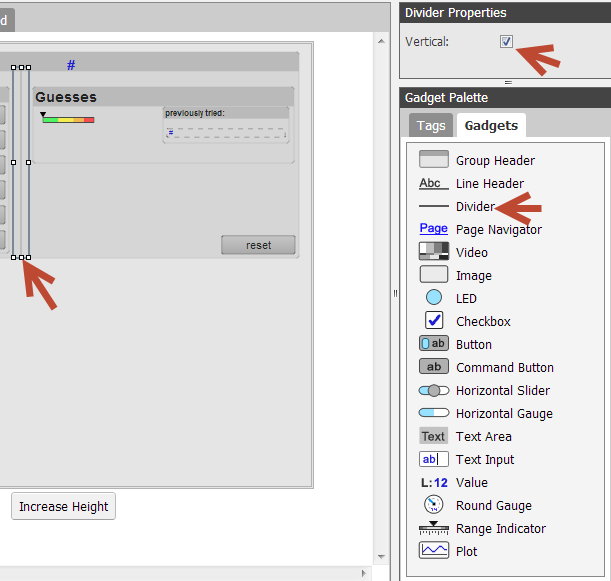Pick the Line Header Abc icon

pyautogui.click(x=434, y=183)
